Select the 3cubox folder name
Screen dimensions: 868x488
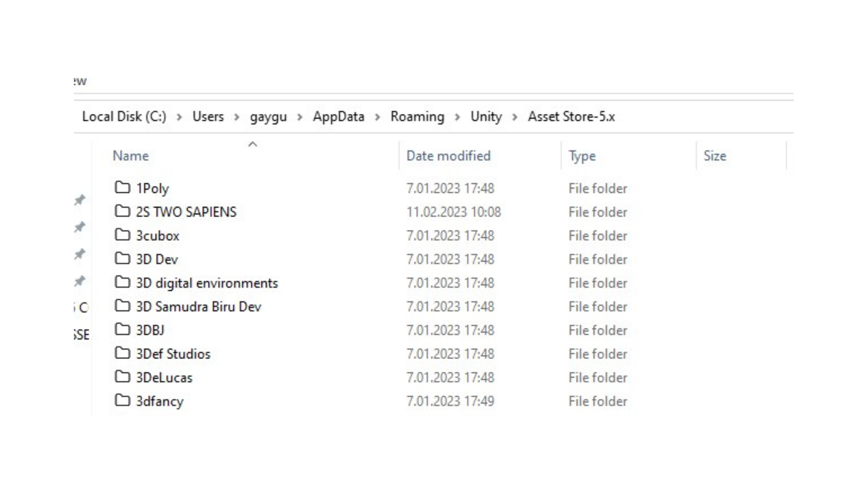click(158, 236)
